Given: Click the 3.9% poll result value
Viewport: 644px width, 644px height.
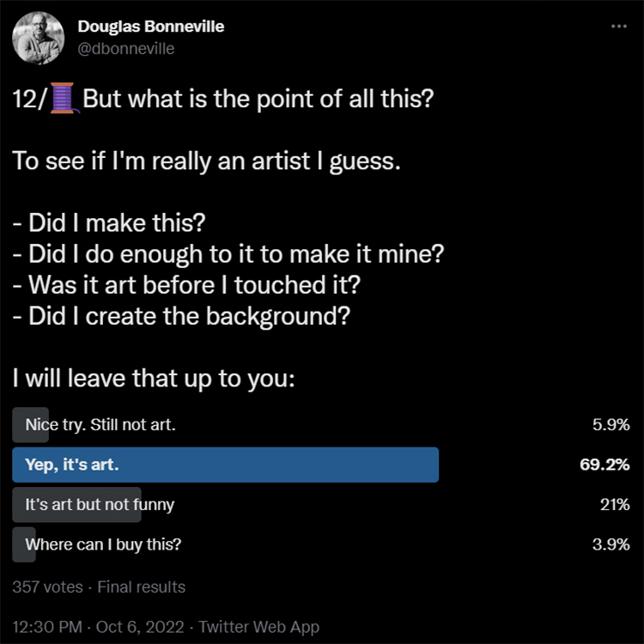Looking at the screenshot, I should [611, 544].
